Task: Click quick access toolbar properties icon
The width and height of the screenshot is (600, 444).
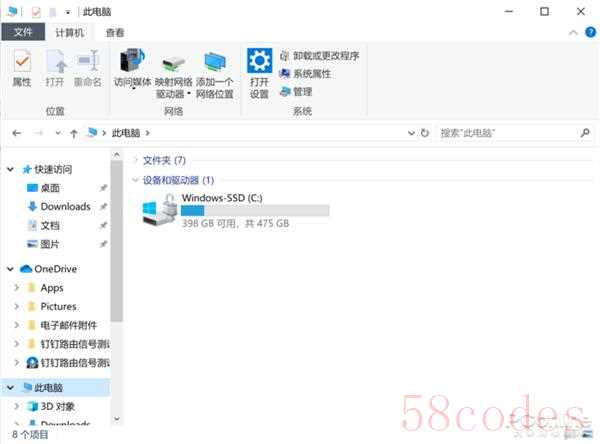Action: (x=36, y=12)
